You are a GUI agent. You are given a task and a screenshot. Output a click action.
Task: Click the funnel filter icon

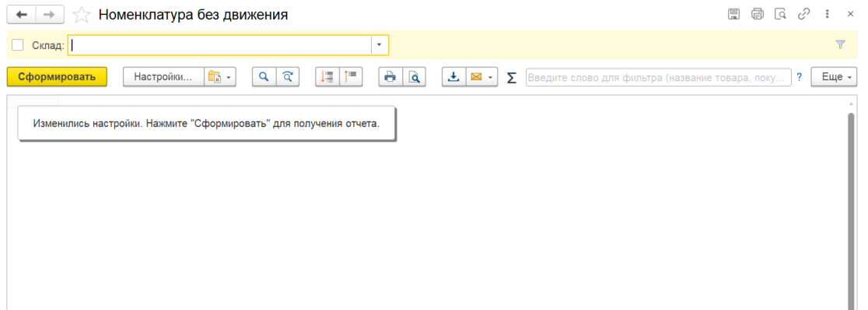(840, 45)
